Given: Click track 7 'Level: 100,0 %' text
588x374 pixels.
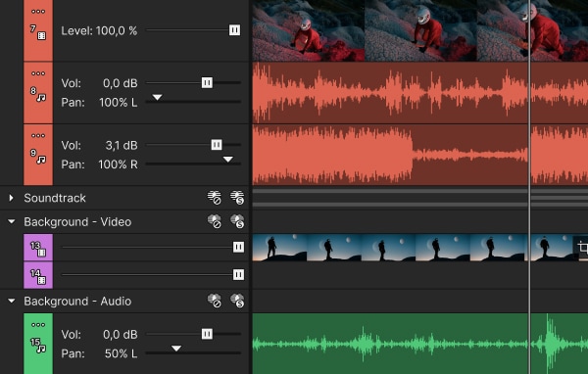Looking at the screenshot, I should 99,30.
